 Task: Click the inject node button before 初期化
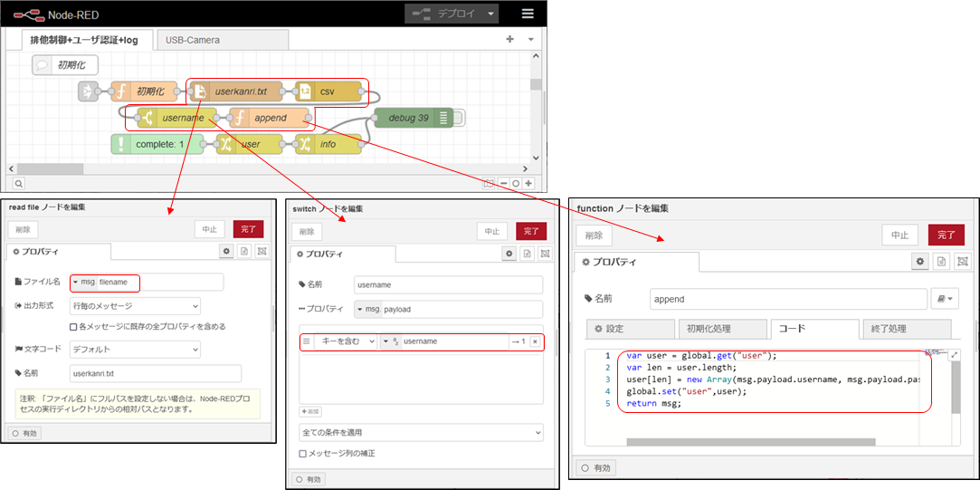88,92
